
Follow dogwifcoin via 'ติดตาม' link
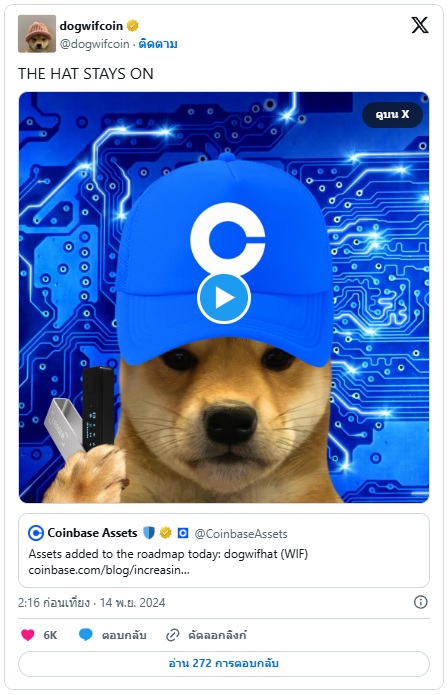pyautogui.click(x=158, y=44)
